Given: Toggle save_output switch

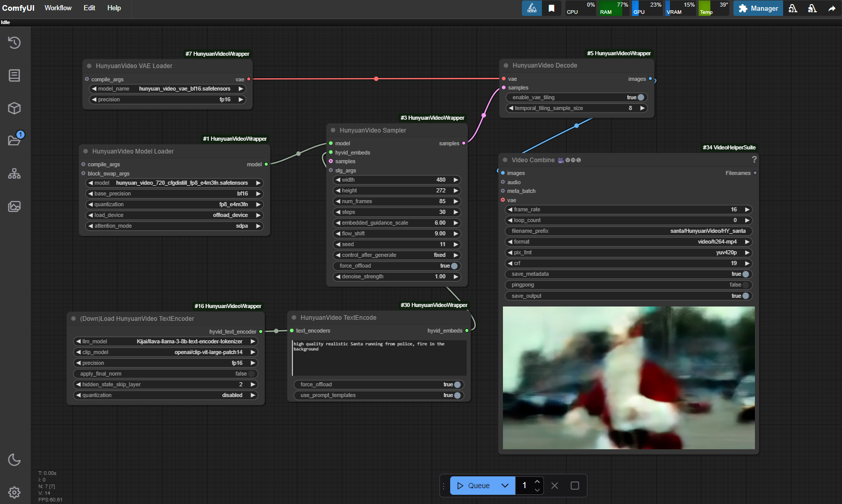Looking at the screenshot, I should [x=746, y=296].
